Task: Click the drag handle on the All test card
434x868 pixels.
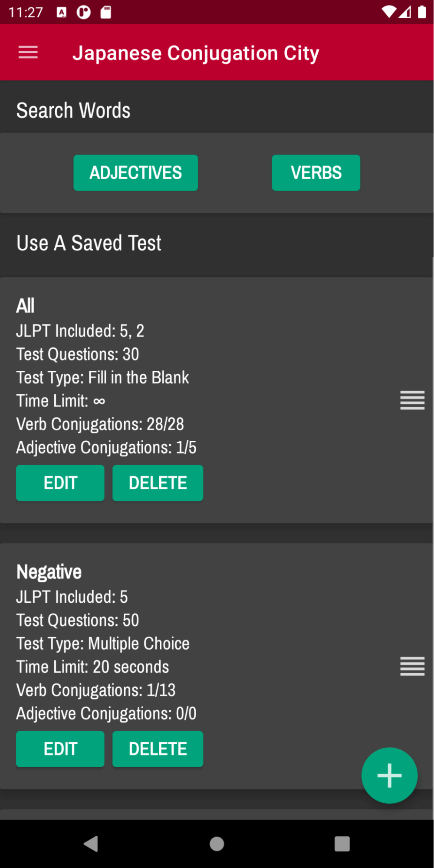Action: 411,400
